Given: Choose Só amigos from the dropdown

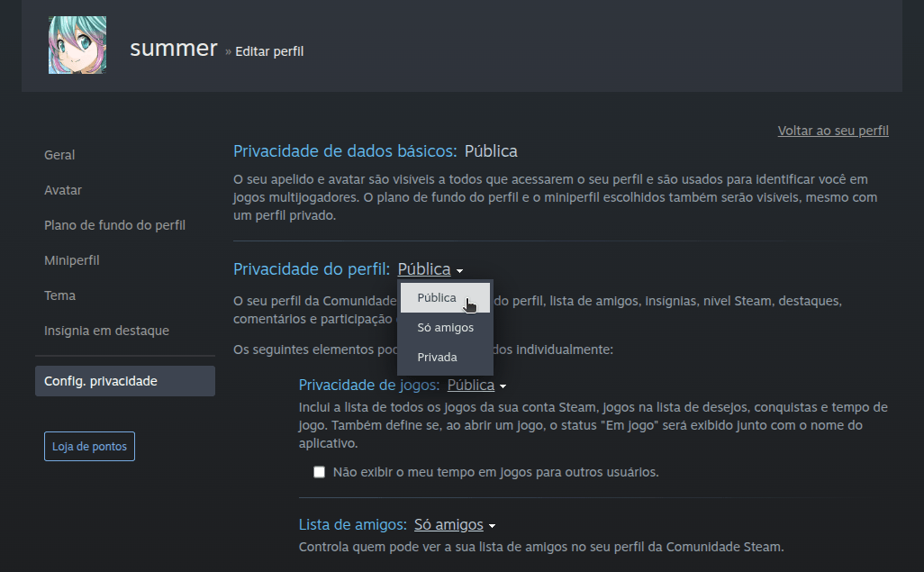Looking at the screenshot, I should [445, 327].
